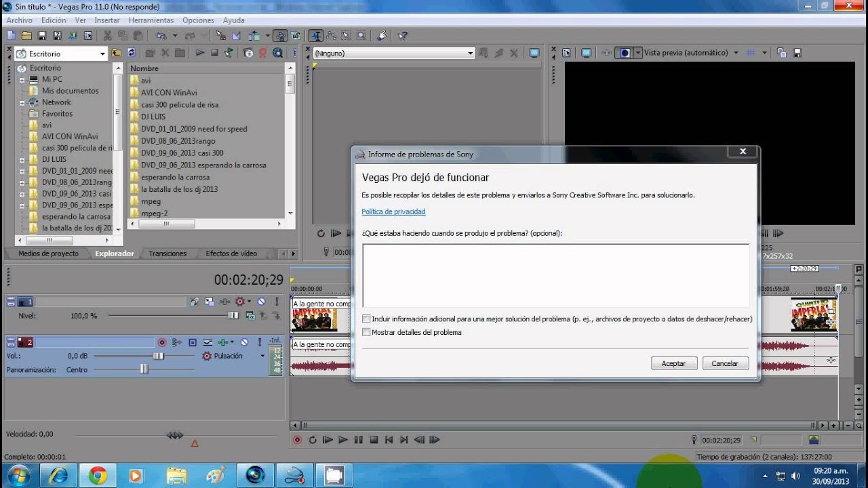Click Explorer up-one-level folder icon
868x488 pixels.
coord(116,52)
